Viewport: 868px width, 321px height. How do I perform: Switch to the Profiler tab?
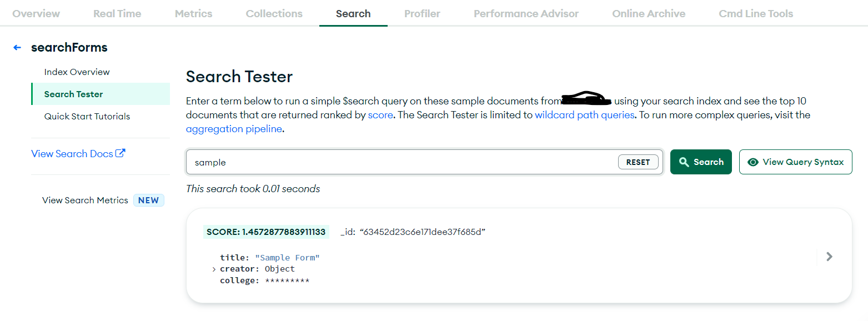click(x=422, y=13)
